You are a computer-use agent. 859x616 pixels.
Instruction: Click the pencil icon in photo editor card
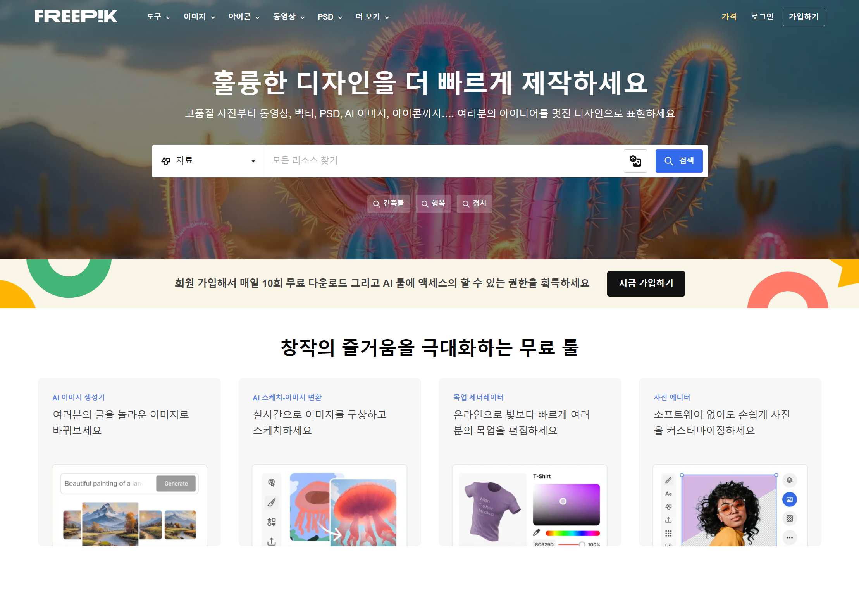[668, 480]
